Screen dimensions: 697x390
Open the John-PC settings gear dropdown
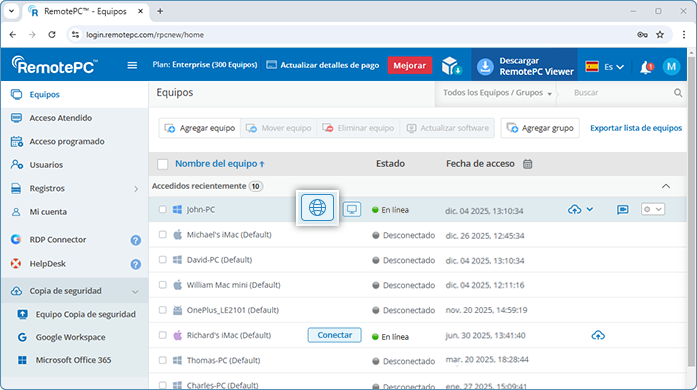coord(653,209)
